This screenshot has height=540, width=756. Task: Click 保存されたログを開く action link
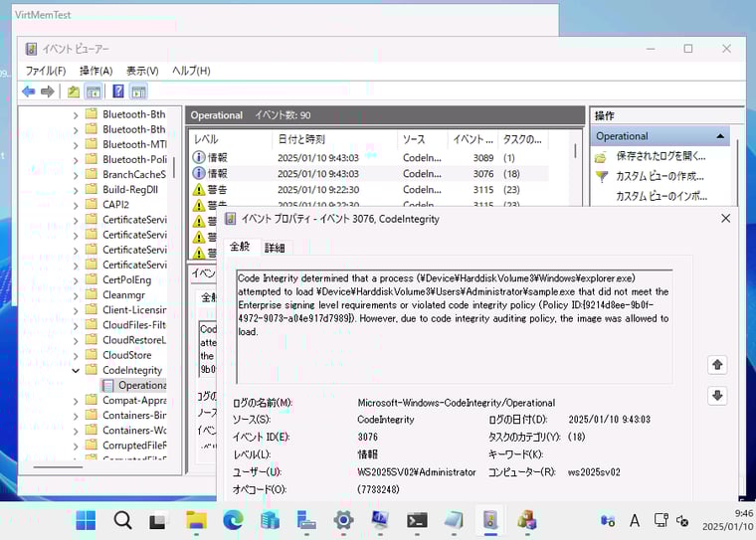click(x=661, y=156)
